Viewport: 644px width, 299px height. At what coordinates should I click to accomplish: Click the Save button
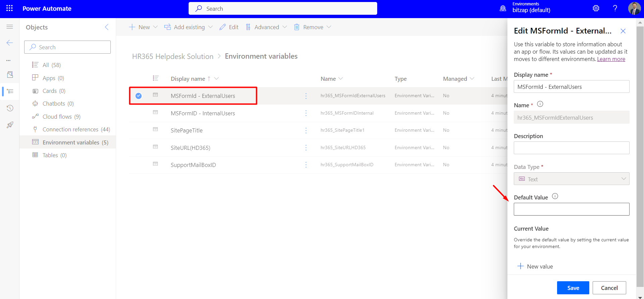(x=573, y=288)
